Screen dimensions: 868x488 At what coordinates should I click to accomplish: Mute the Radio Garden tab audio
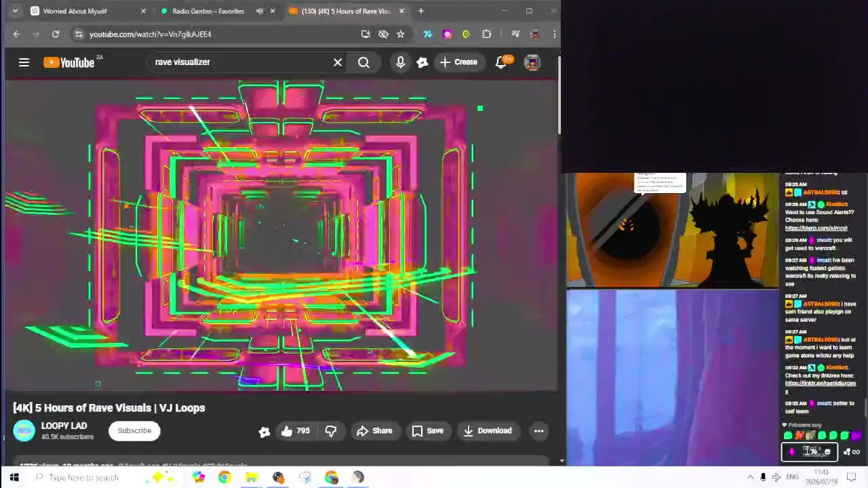point(259,12)
